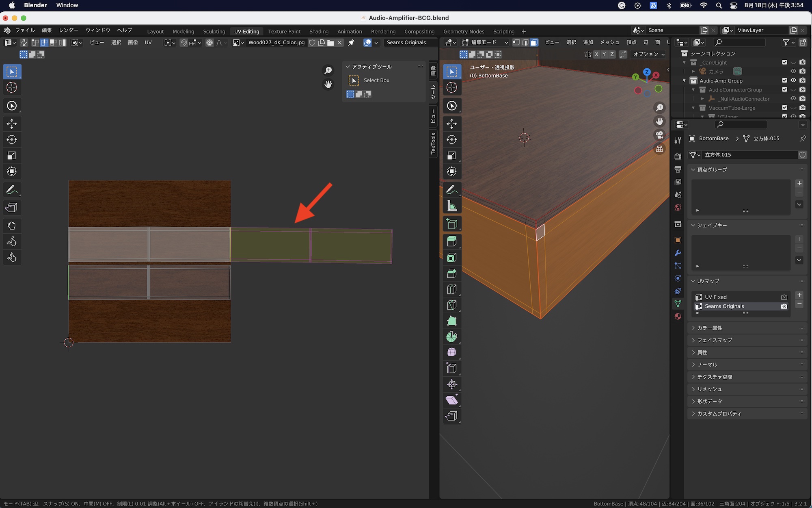The height and width of the screenshot is (508, 812).
Task: Switch to the Shading workspace tab
Action: [x=319, y=31]
